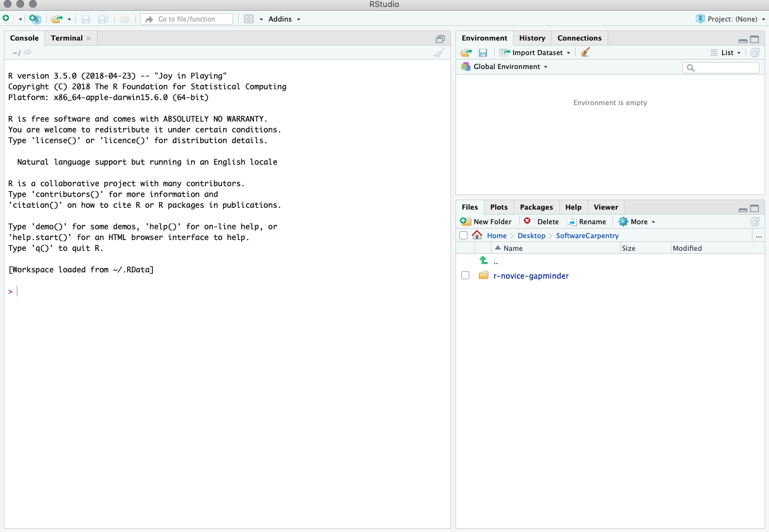Navigate to Desktop via the breadcrumb link

[x=531, y=236]
